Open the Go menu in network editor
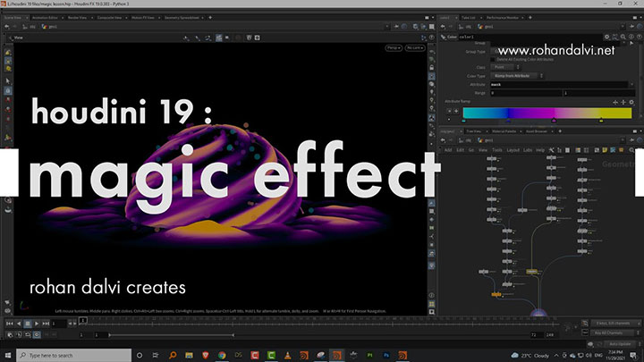This screenshot has width=644, height=362. pos(471,150)
